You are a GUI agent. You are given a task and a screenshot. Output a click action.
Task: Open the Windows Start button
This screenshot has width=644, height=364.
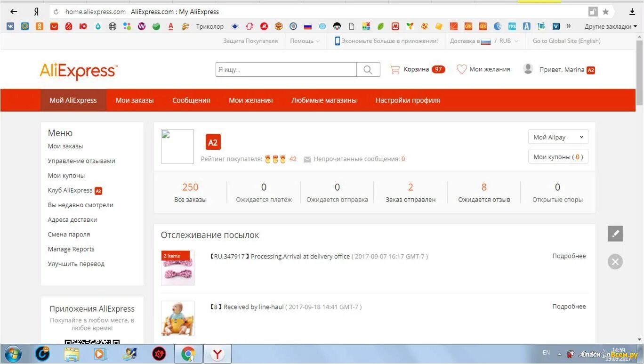pyautogui.click(x=13, y=354)
